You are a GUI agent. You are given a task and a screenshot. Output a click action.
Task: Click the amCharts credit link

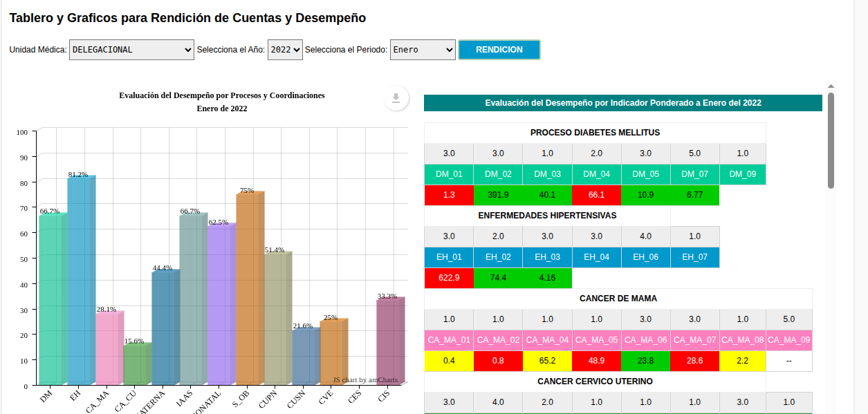(x=365, y=379)
